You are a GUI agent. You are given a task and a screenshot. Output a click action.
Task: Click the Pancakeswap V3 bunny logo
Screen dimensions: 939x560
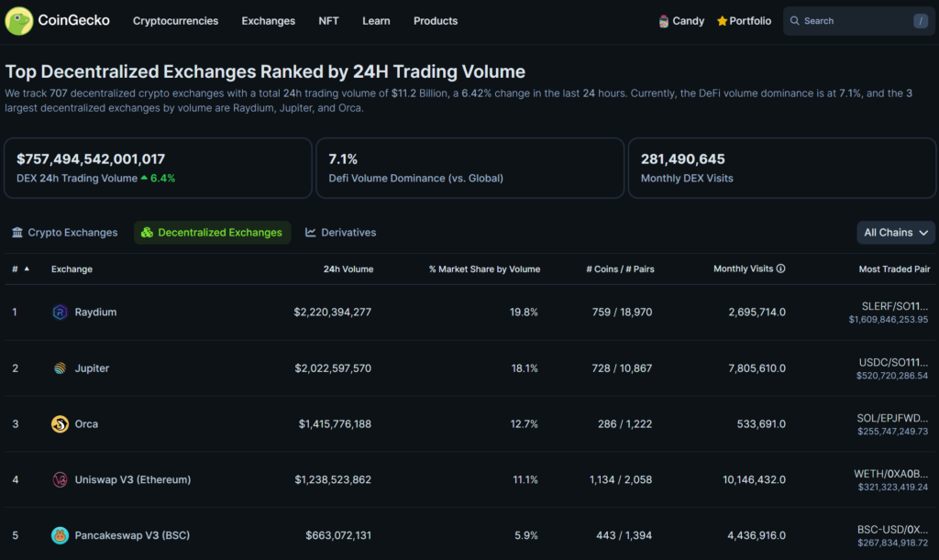coord(60,535)
